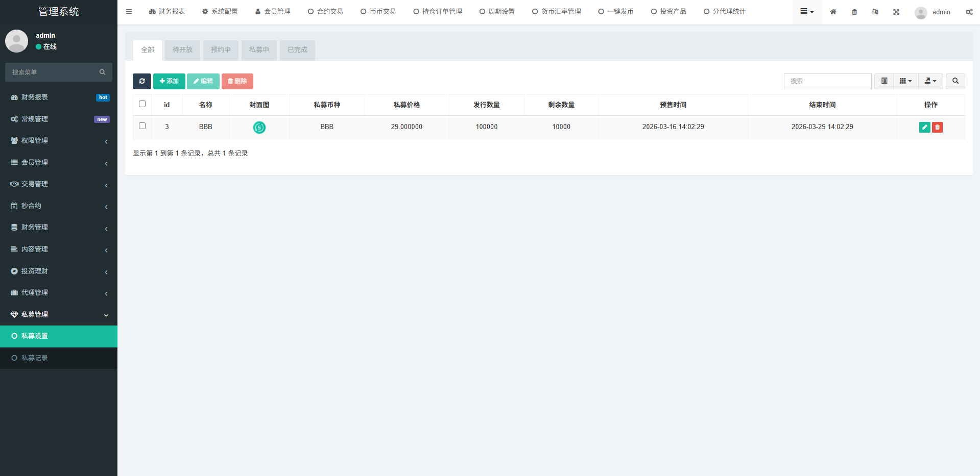Expand the 财务管理 sidebar menu
The height and width of the screenshot is (476, 980).
(59, 228)
